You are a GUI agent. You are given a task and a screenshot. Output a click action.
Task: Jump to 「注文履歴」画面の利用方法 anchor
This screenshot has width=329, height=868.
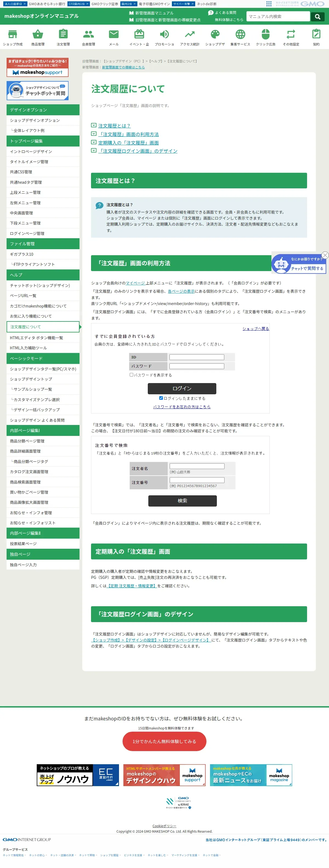[x=128, y=134]
